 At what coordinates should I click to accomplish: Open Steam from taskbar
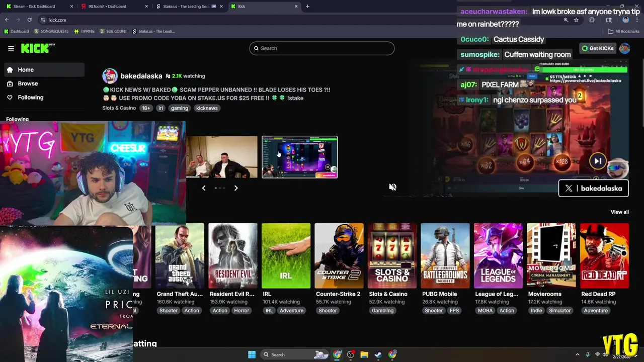point(378,354)
